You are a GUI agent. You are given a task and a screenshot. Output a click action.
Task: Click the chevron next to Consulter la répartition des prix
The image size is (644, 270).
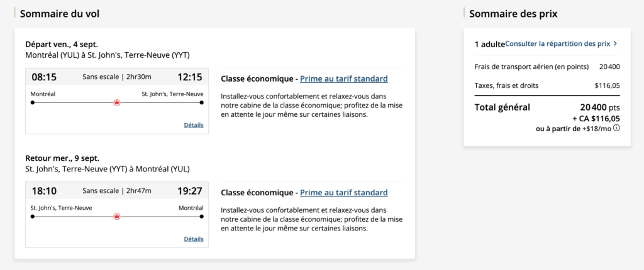click(615, 44)
